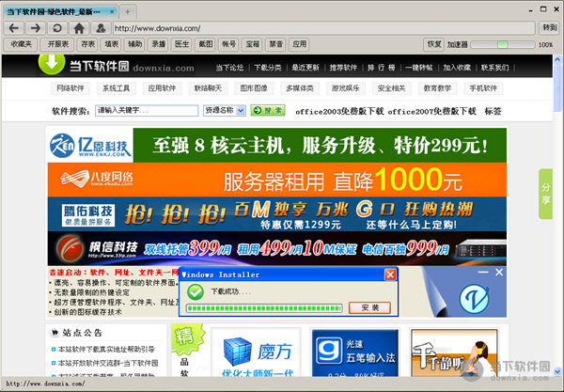The width and height of the screenshot is (564, 392).
Task: Click the 魔方 software thumbnail
Action: [x=256, y=353]
